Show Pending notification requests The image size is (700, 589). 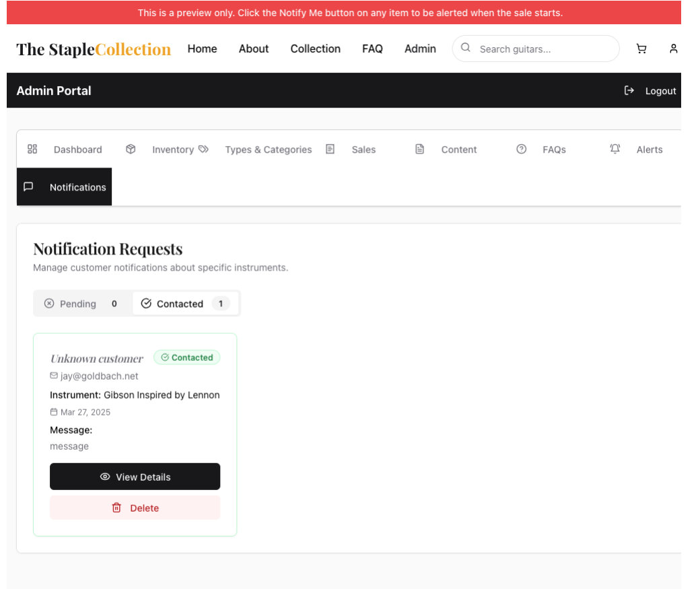(83, 304)
